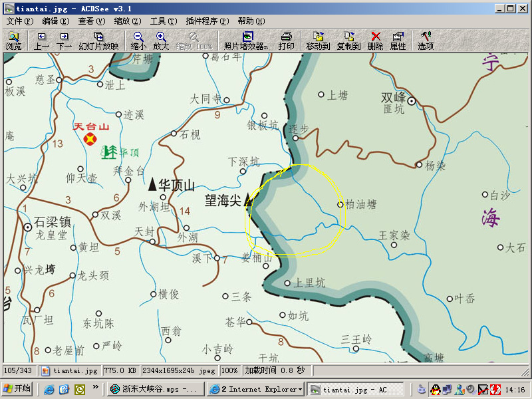532x399 pixels.
Task: Expand the quick launch chevron in taskbar
Action: pyautogui.click(x=96, y=388)
